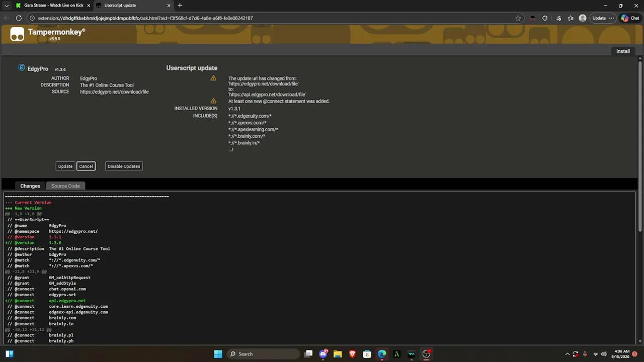Click the Windows taskbar Search box

point(262,354)
